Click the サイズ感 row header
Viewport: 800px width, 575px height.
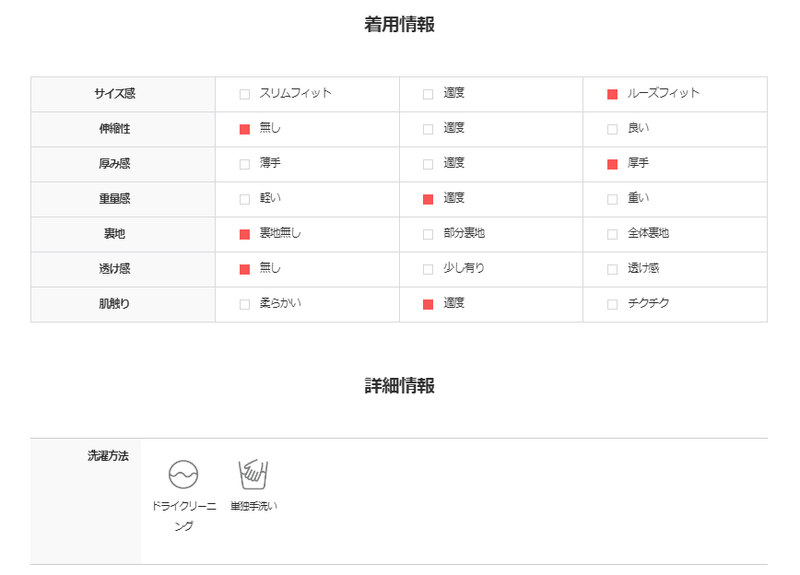pos(123,94)
